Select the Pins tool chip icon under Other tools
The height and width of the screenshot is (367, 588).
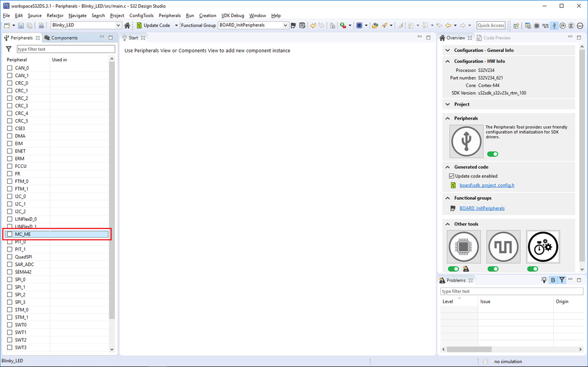463,246
